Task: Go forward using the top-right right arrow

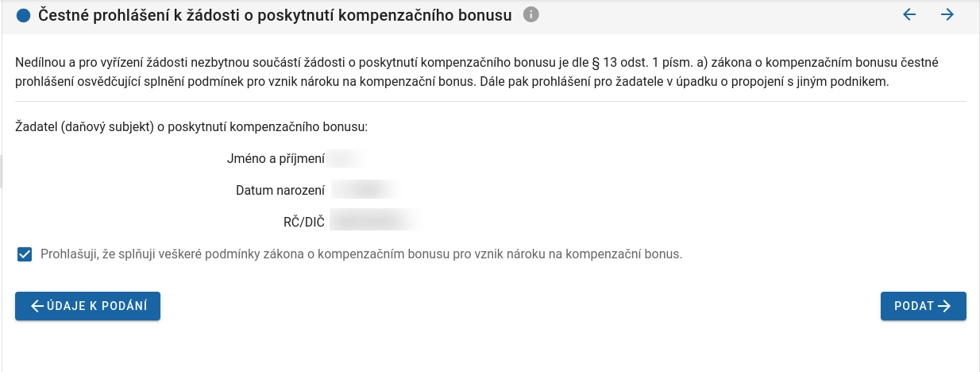Action: (947, 14)
